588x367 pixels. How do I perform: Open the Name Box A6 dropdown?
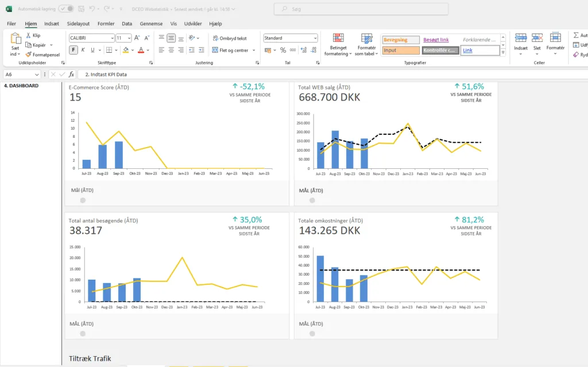point(37,74)
